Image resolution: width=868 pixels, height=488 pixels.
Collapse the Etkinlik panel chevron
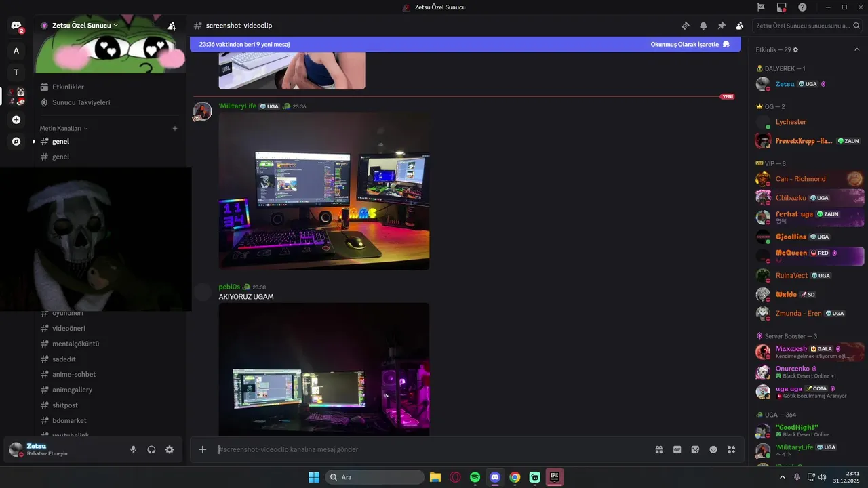(x=856, y=50)
